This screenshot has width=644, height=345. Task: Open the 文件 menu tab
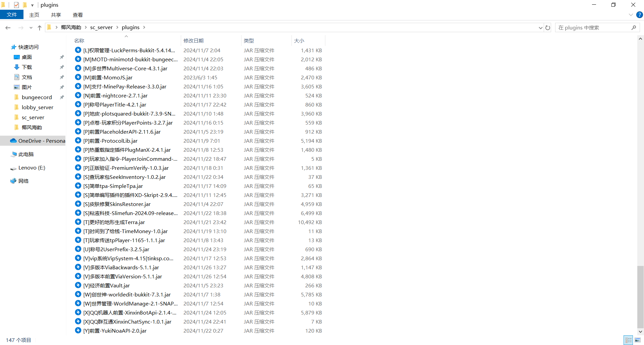(12, 15)
